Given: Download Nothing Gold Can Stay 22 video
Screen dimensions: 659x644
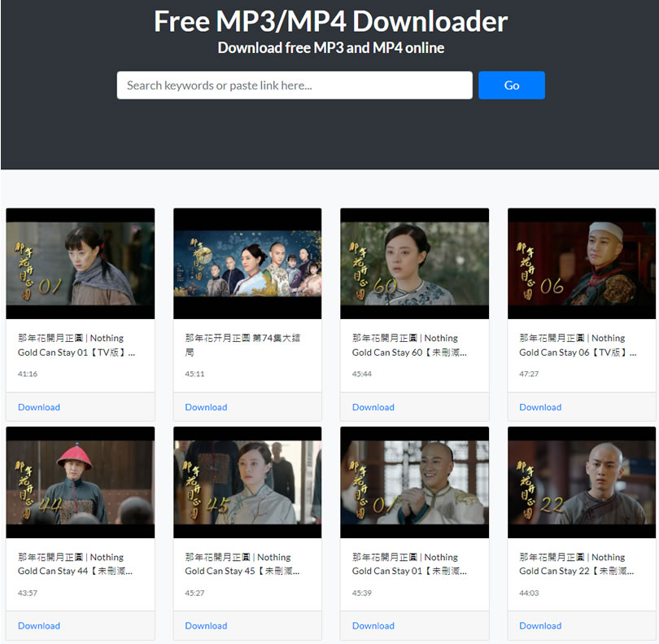Looking at the screenshot, I should 540,626.
